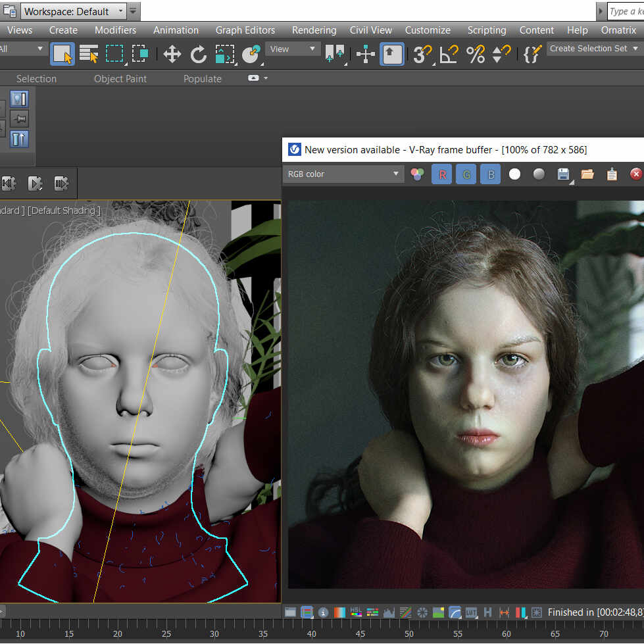Click the Default Shading viewport label

coord(64,211)
